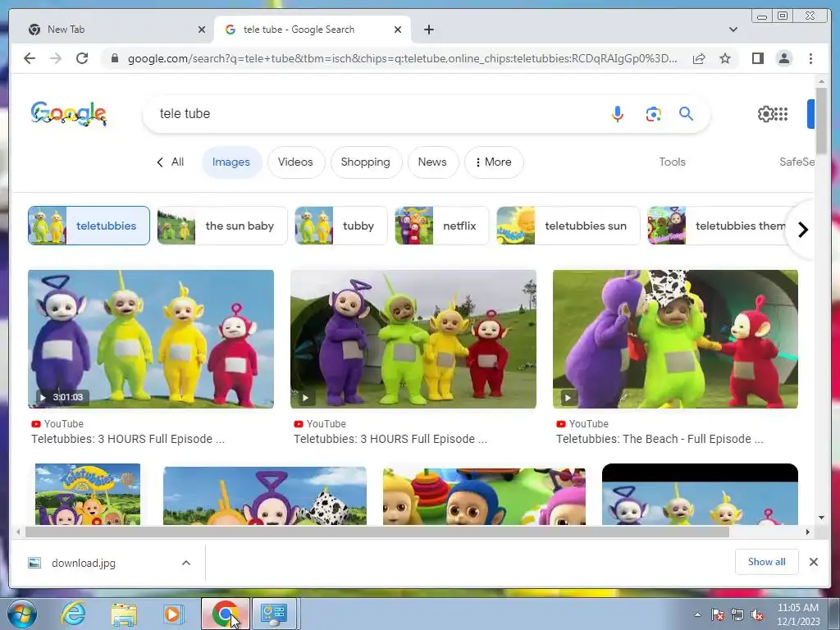The height and width of the screenshot is (630, 840).
Task: Switch to Videos results
Action: click(x=295, y=162)
